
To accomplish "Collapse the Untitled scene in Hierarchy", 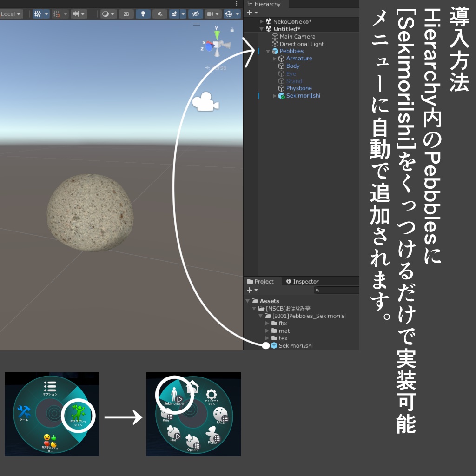I will (261, 28).
